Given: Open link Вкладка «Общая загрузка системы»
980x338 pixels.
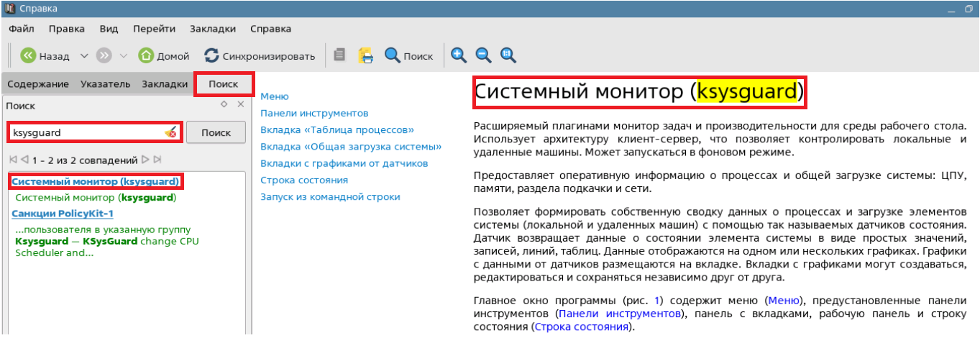Looking at the screenshot, I should 351,146.
